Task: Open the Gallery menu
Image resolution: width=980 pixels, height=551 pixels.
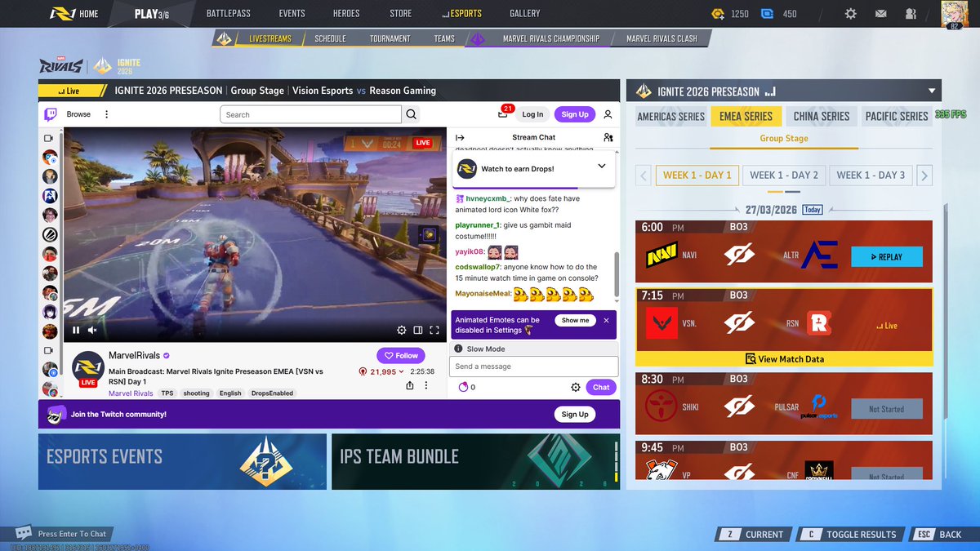Action: point(524,14)
